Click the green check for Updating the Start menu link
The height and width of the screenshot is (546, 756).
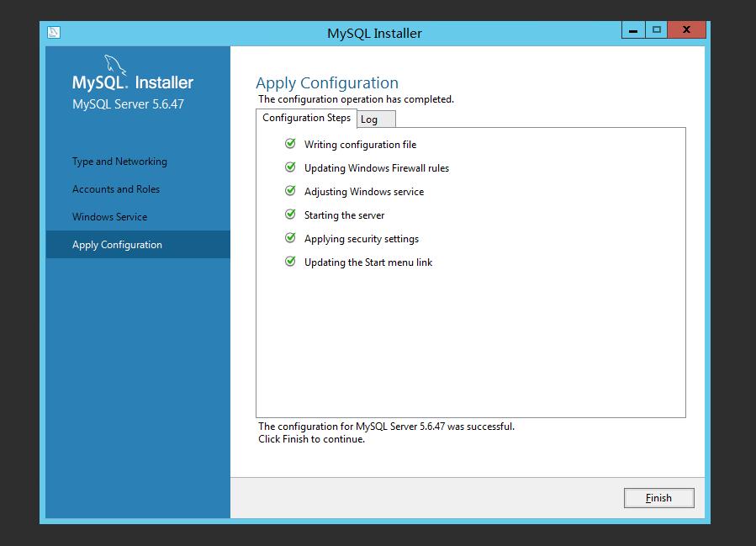coord(290,261)
